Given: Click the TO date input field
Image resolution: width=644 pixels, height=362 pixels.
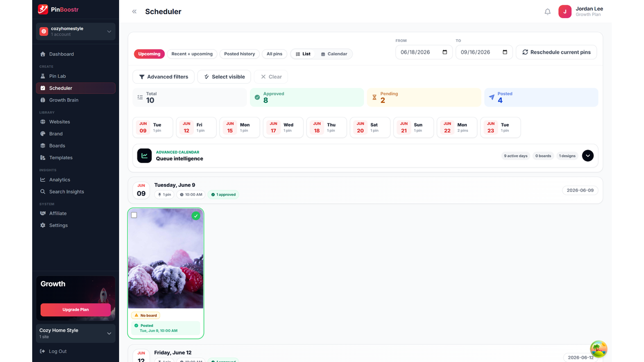Looking at the screenshot, I should [484, 52].
